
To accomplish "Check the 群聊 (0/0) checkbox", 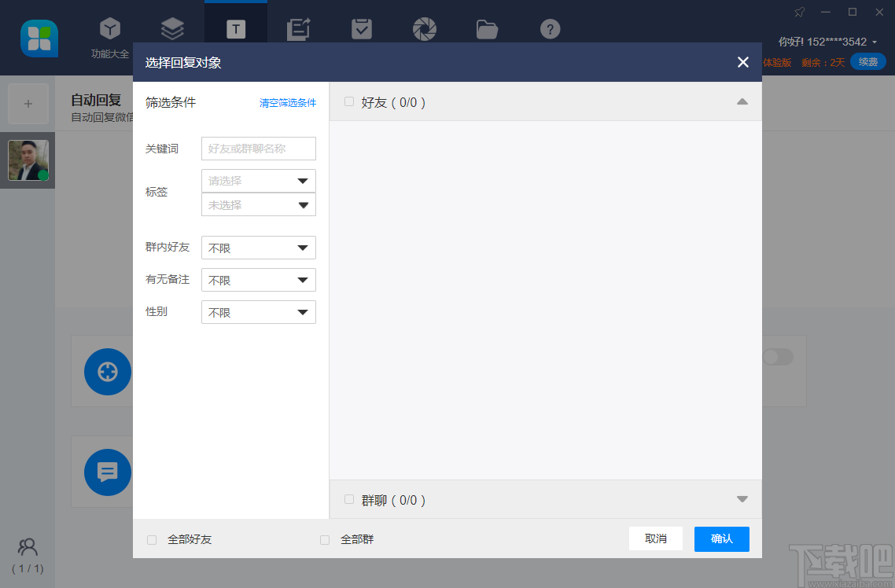I will point(348,500).
